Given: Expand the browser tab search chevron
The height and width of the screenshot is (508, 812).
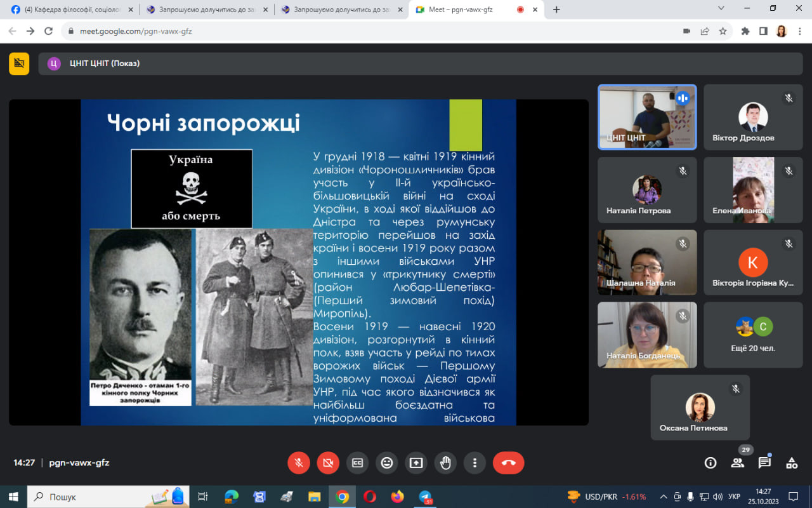Looking at the screenshot, I should coord(721,9).
